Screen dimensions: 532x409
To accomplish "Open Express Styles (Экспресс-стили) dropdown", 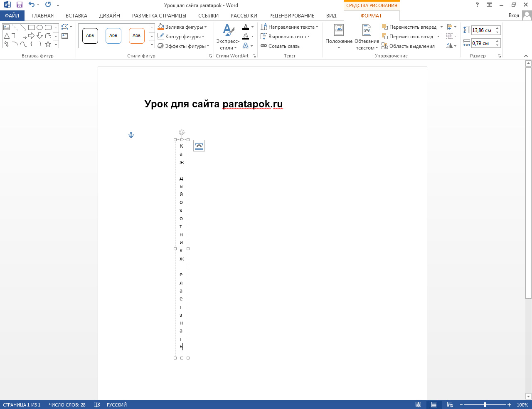I will 228,37.
